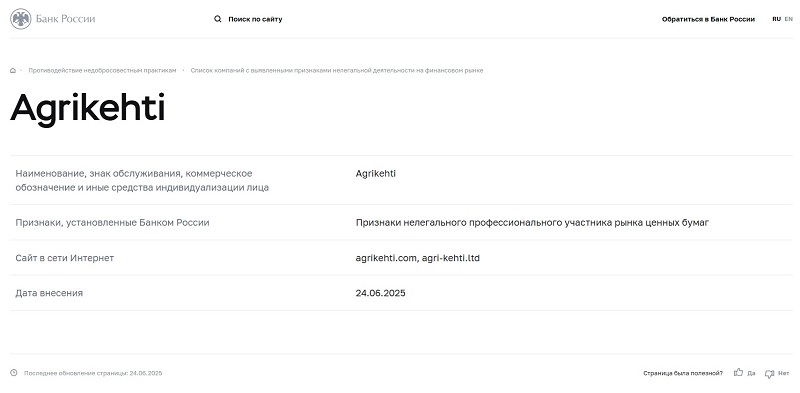800x393 pixels.
Task: Click the Agrikehti name value cell
Action: click(376, 174)
